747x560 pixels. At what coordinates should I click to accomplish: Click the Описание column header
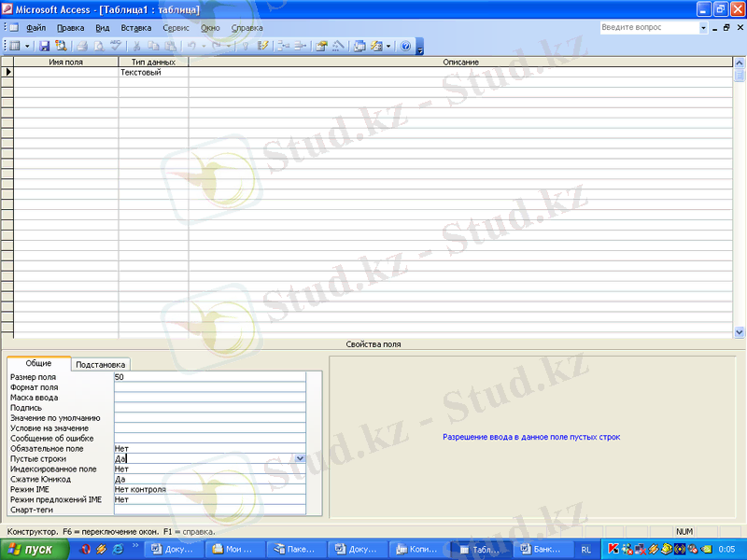pyautogui.click(x=460, y=62)
